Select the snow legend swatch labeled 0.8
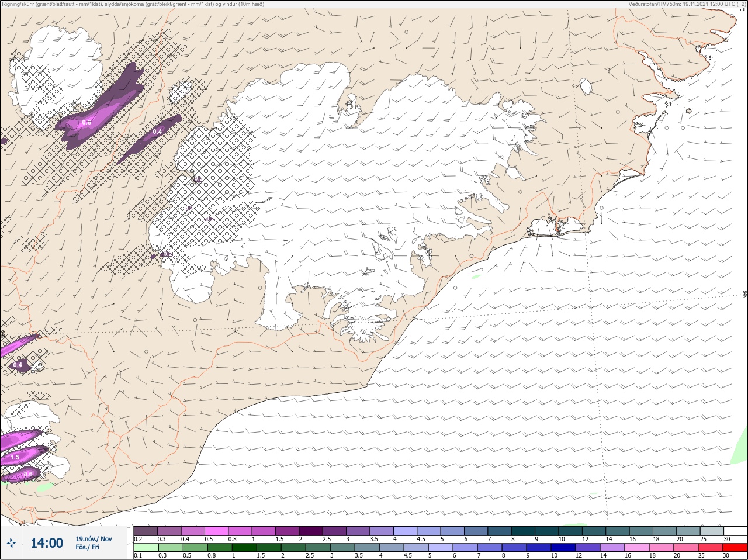This screenshot has height=560, width=748. coord(240,530)
